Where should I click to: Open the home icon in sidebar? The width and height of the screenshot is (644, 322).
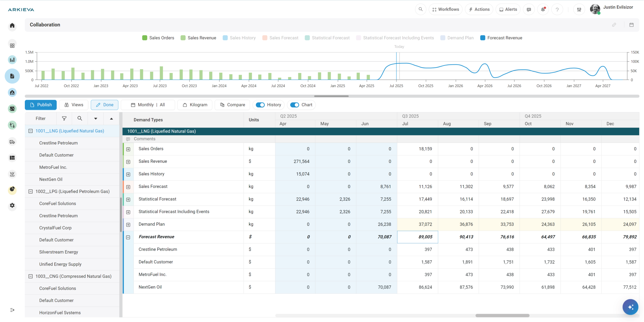point(12,25)
